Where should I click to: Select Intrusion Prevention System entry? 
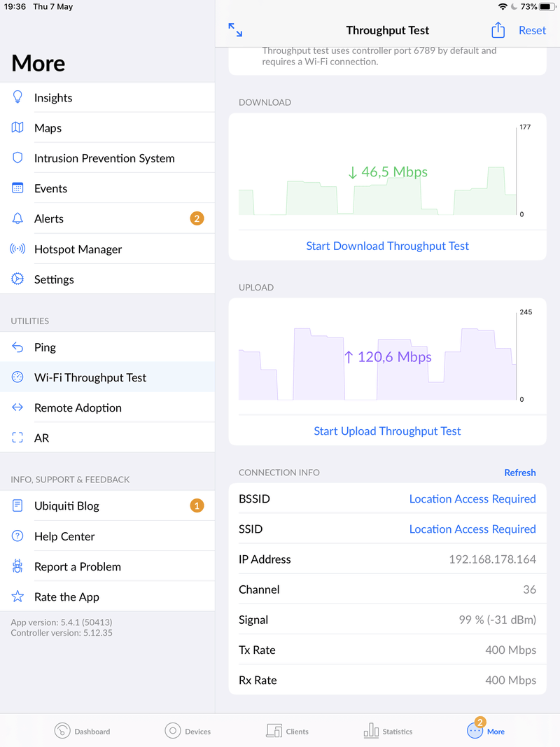(107, 158)
